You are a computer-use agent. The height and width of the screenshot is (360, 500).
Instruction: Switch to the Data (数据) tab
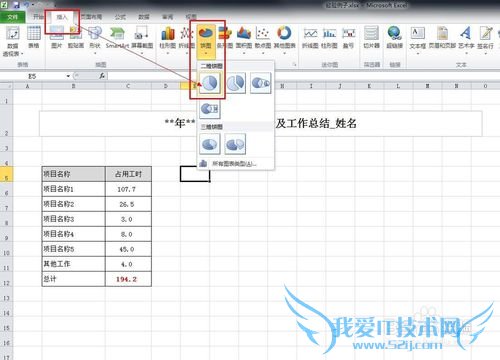coord(144,17)
